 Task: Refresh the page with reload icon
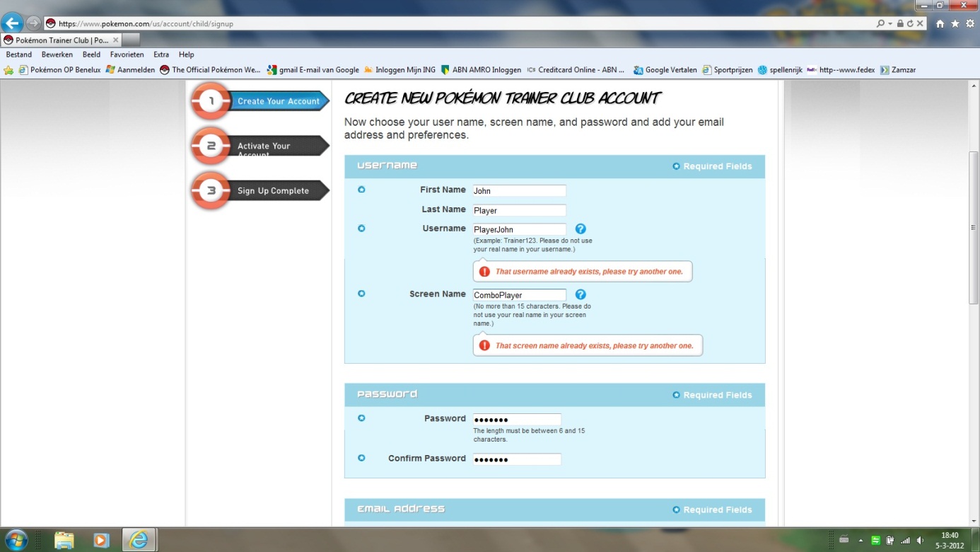[x=910, y=23]
